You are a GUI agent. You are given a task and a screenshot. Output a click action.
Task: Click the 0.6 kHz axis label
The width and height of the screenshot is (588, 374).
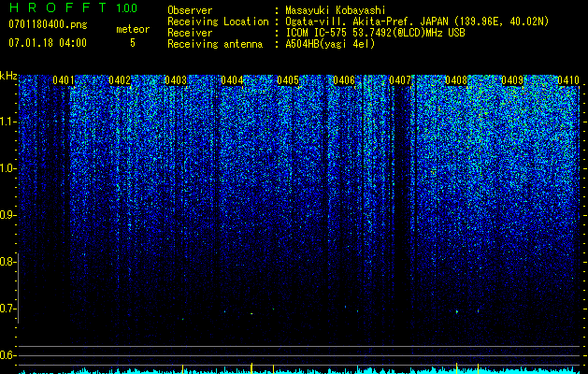pos(8,355)
